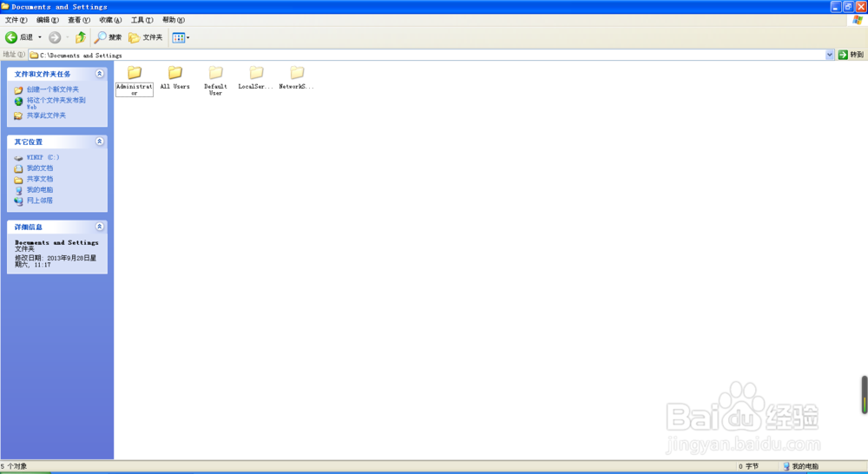The width and height of the screenshot is (868, 474).
Task: Collapse the 详细信息 panel
Action: click(100, 227)
